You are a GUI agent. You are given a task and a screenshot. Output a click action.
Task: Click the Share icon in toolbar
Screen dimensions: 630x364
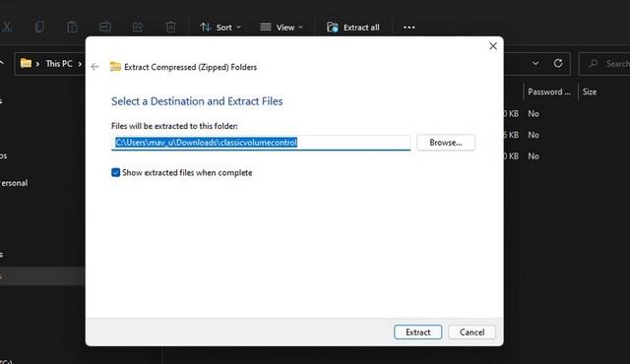coord(138,27)
